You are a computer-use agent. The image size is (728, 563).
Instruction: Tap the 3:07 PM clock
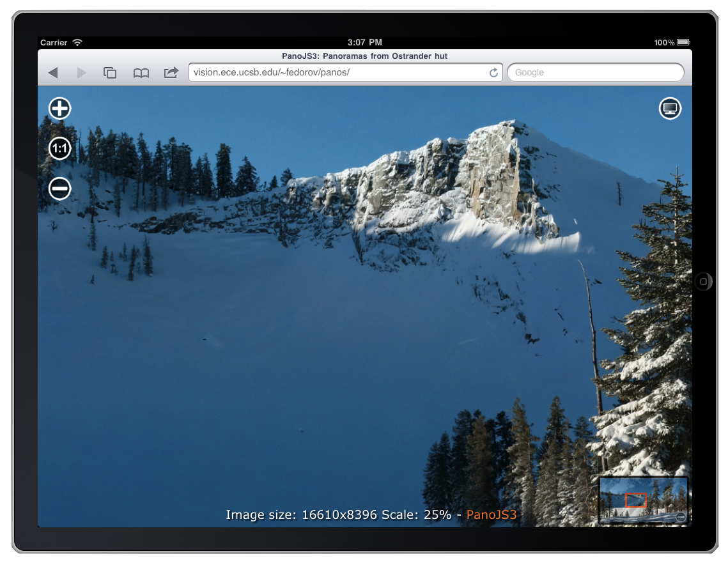point(365,42)
